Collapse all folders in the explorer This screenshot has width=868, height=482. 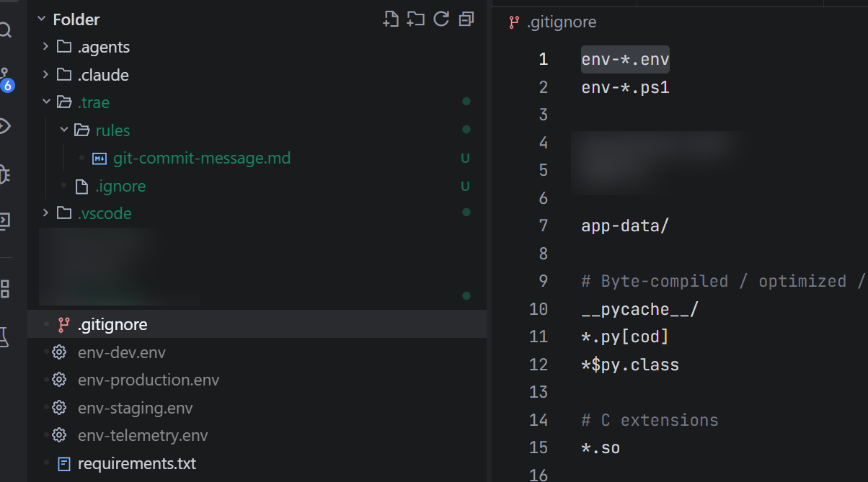pyautogui.click(x=466, y=19)
